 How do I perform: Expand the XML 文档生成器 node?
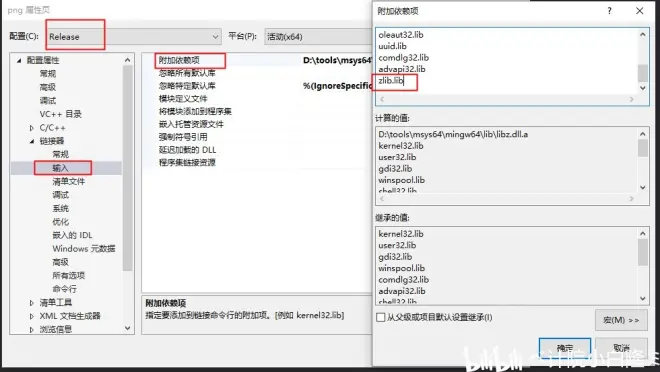pos(32,316)
